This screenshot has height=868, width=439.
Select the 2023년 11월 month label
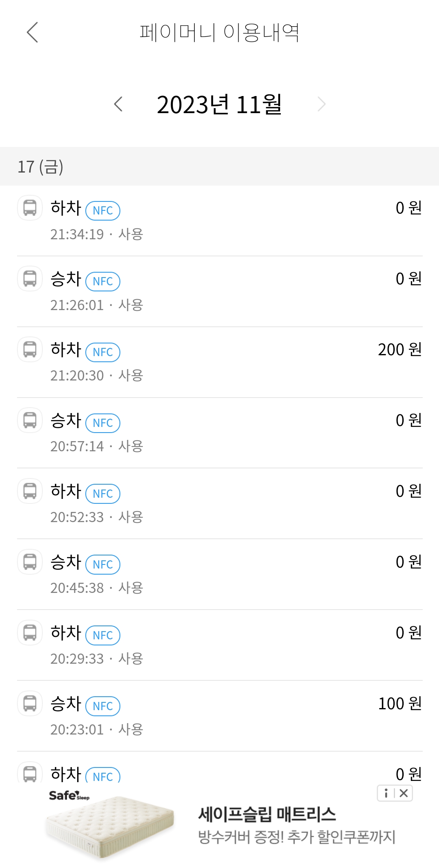click(x=219, y=105)
